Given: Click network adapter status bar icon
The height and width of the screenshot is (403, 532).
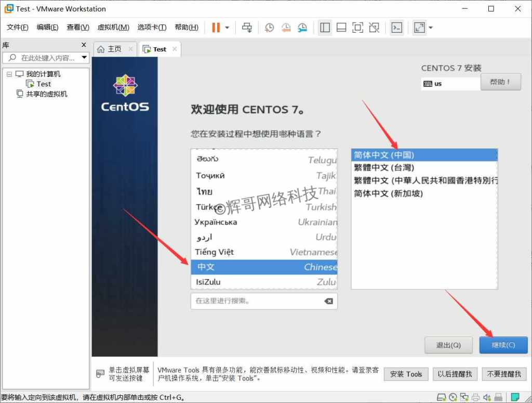Looking at the screenshot, I should tap(464, 397).
